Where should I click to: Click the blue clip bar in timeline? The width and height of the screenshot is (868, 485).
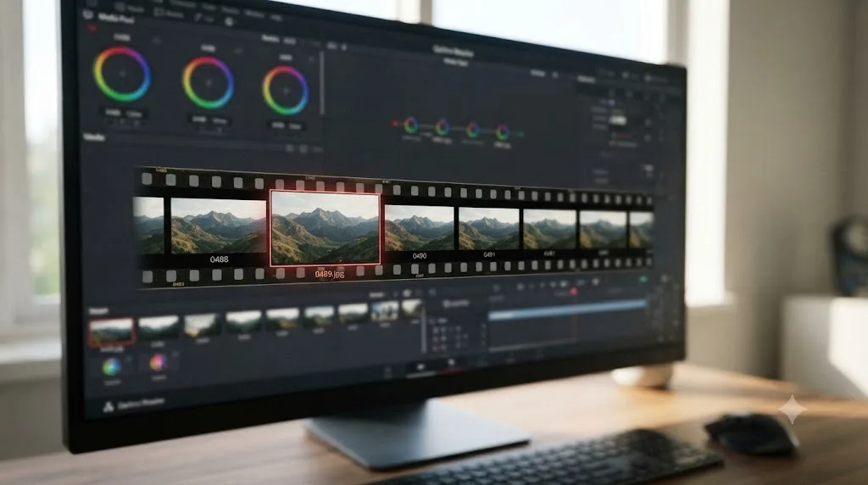[567, 310]
